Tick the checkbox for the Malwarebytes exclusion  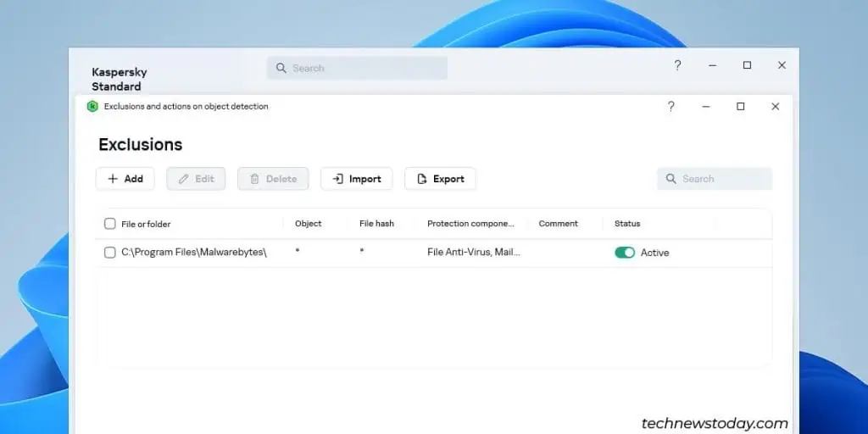pos(109,253)
